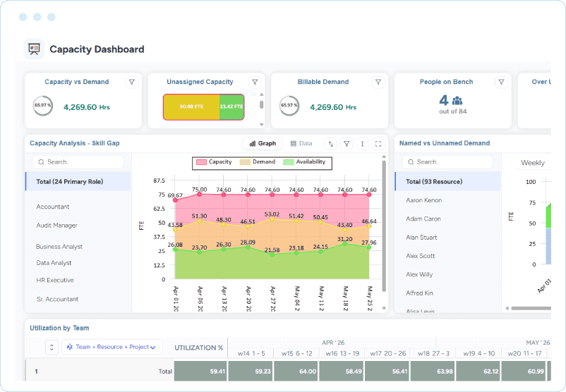Screen dimensions: 566x392
Task: Click the people group icon on Bench card
Action: click(x=457, y=100)
